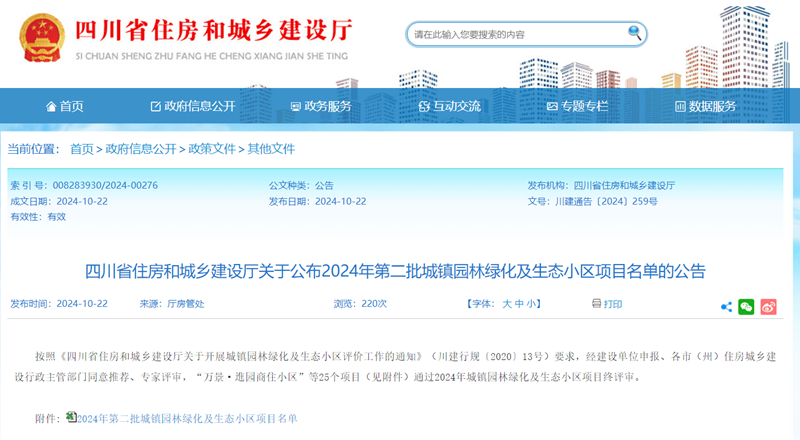Click the share icon beside WeChat
Image resolution: width=800 pixels, height=440 pixels.
tap(726, 305)
